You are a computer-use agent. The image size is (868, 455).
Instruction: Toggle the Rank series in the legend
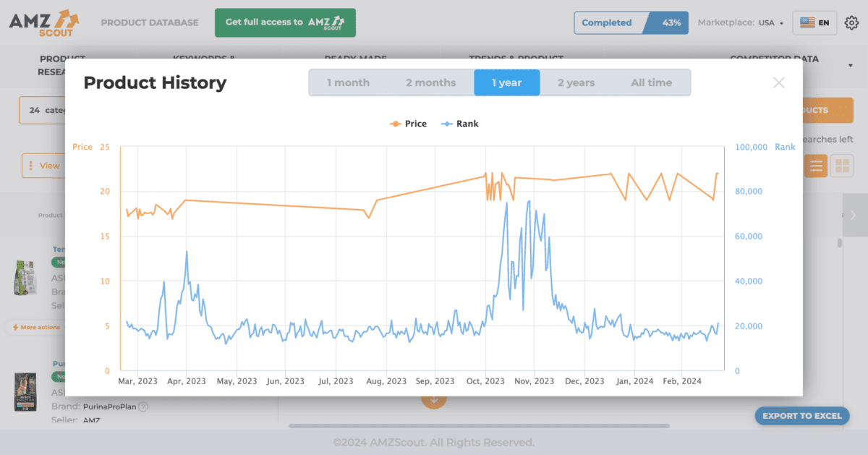(x=459, y=124)
